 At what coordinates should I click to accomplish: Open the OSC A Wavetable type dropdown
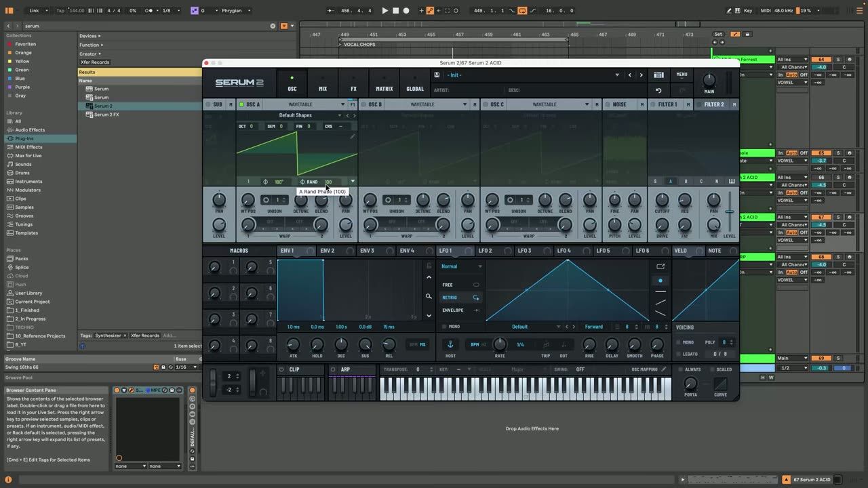[342, 104]
